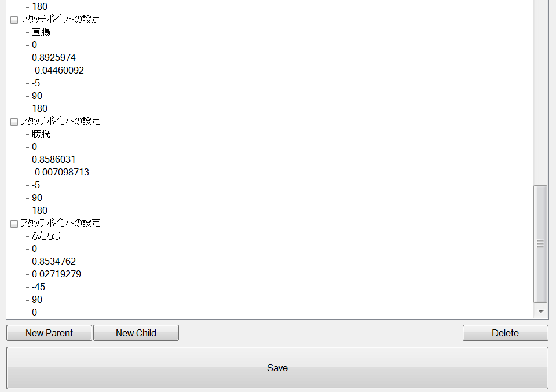Collapse the attach point node containing 直腸
Viewport: 556px width, 392px height.
(x=14, y=20)
